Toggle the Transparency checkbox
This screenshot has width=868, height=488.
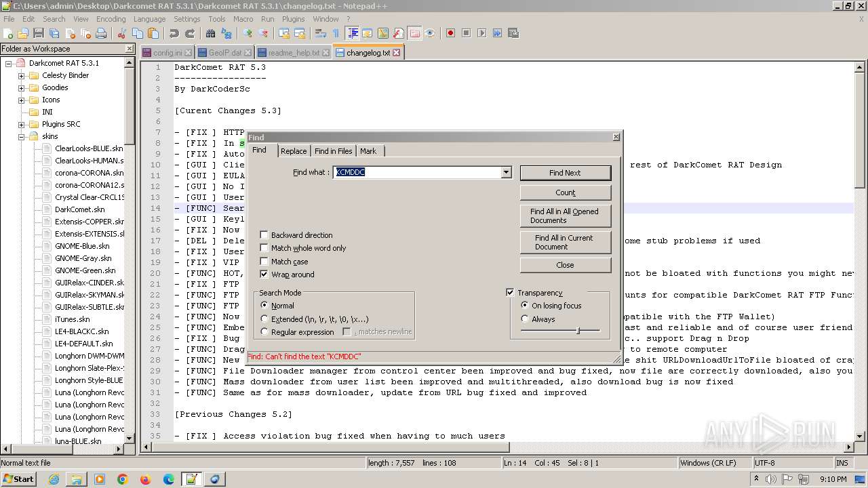point(510,293)
